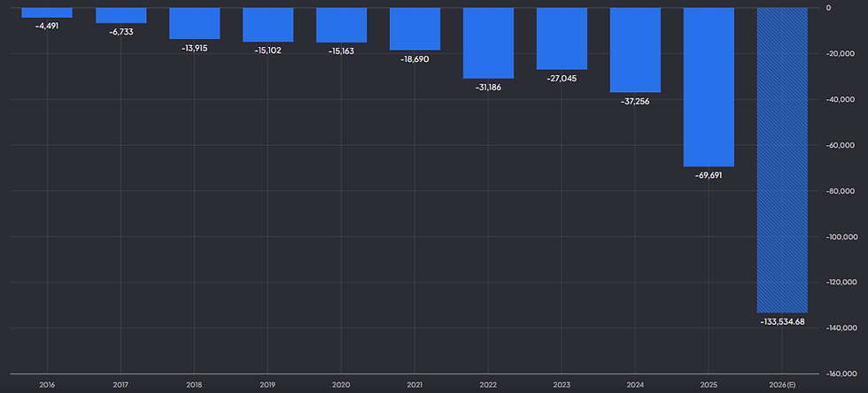
Task: Click the 2018 x-axis label
Action: click(x=194, y=384)
